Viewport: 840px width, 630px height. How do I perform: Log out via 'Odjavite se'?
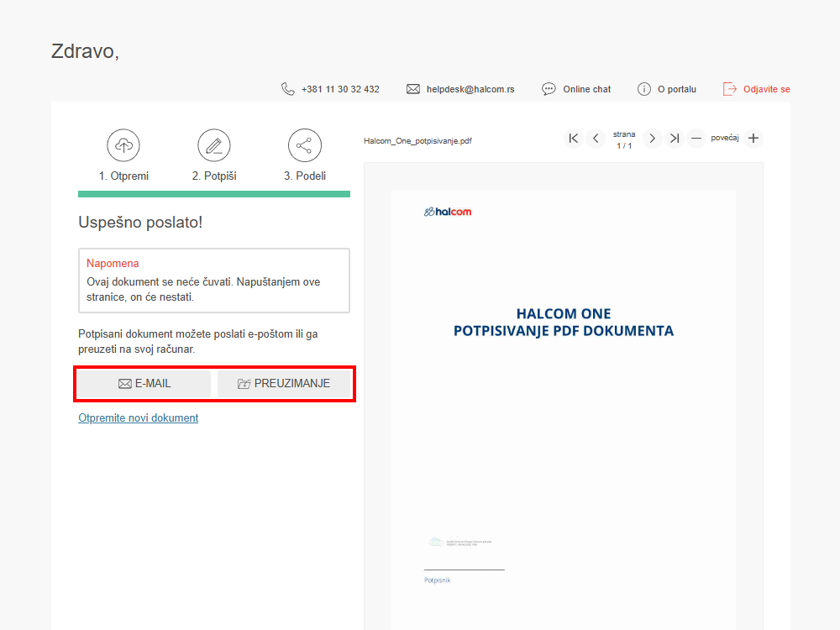tap(767, 90)
